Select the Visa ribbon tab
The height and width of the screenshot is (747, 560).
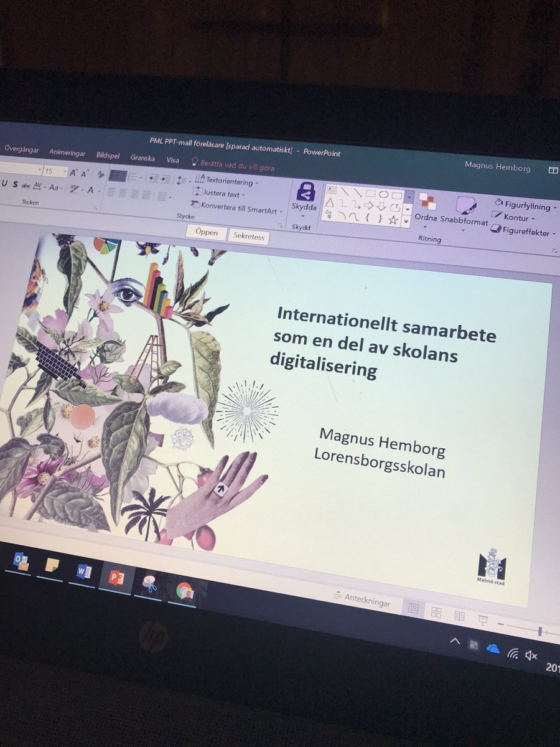172,160
